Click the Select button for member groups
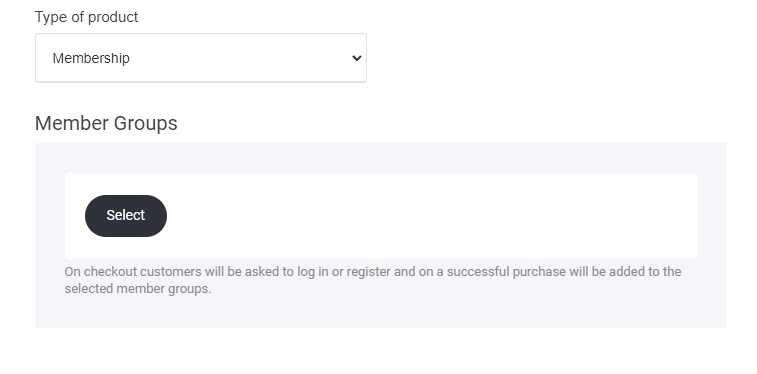Viewport: 757px width, 374px height. (126, 216)
